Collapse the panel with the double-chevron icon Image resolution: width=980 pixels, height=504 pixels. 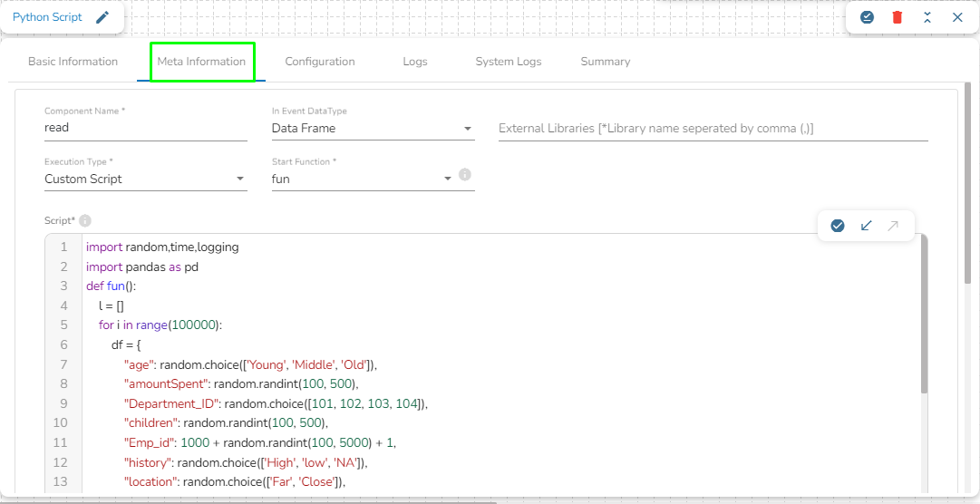[x=927, y=17]
